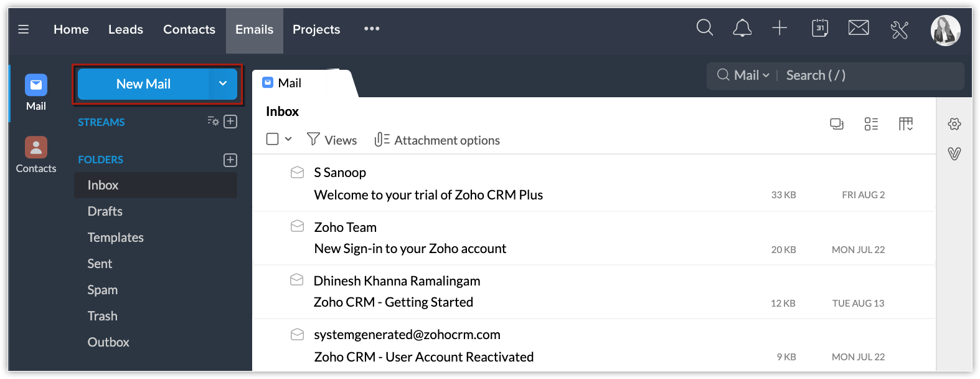The height and width of the screenshot is (379, 980).
Task: Open the hamburger menu icon
Action: 24,29
